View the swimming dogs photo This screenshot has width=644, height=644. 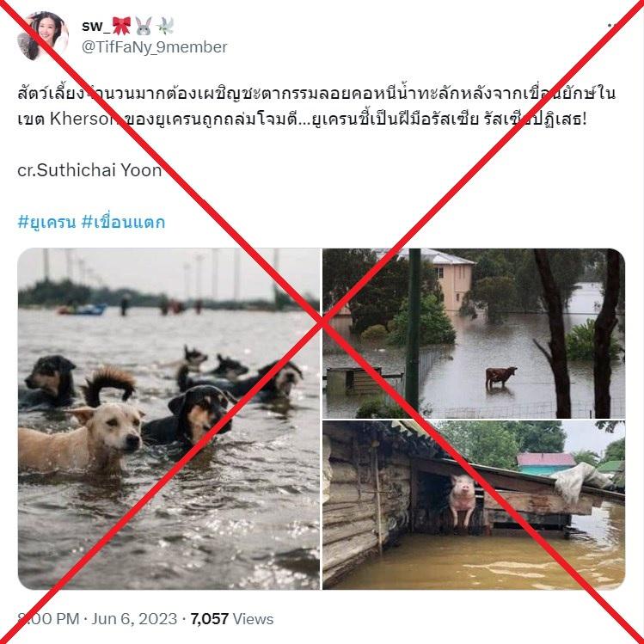click(169, 419)
